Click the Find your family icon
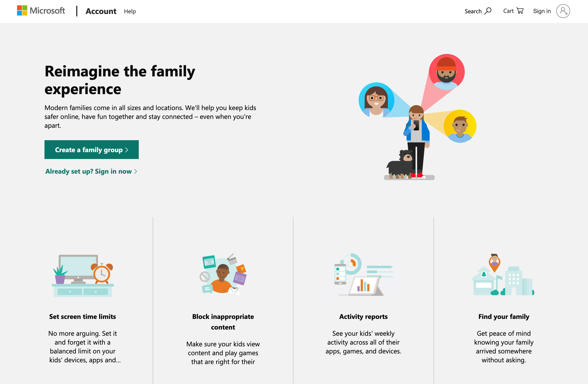Image resolution: width=588 pixels, height=384 pixels. [x=504, y=275]
